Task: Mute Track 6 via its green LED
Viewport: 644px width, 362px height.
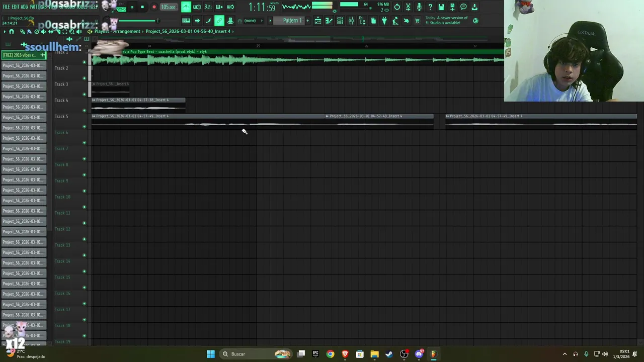Action: coord(84,143)
